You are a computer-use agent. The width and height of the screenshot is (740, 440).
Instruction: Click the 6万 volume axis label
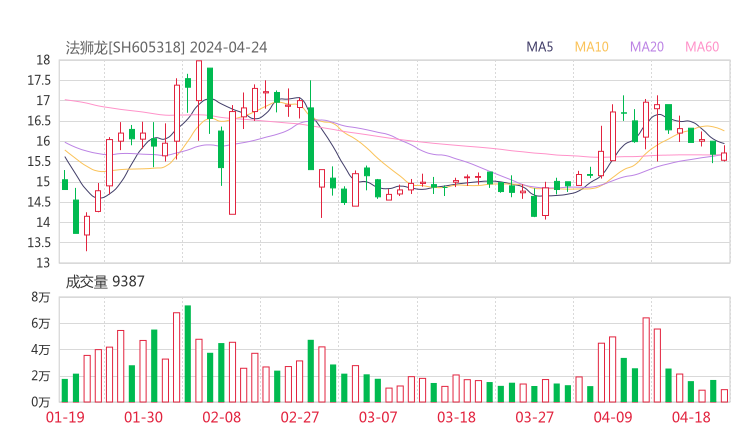[x=41, y=324]
